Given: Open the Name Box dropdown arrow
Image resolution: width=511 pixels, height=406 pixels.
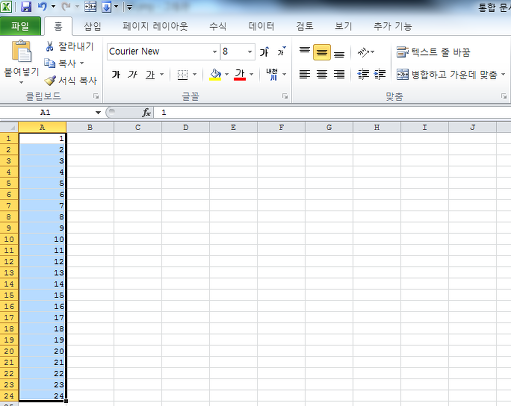Looking at the screenshot, I should pos(98,112).
